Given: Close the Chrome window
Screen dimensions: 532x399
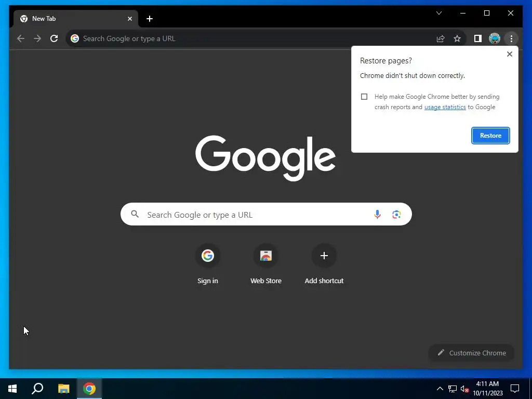Looking at the screenshot, I should click(x=511, y=13).
